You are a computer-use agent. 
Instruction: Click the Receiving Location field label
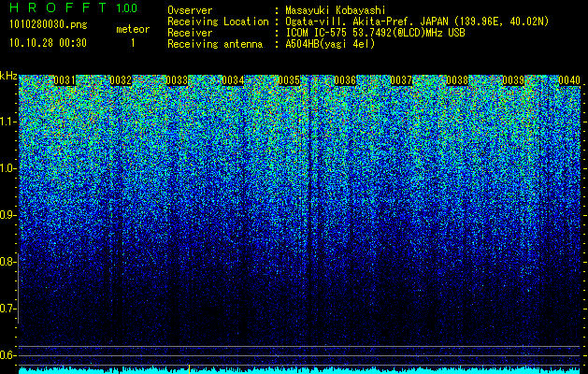pyautogui.click(x=218, y=22)
